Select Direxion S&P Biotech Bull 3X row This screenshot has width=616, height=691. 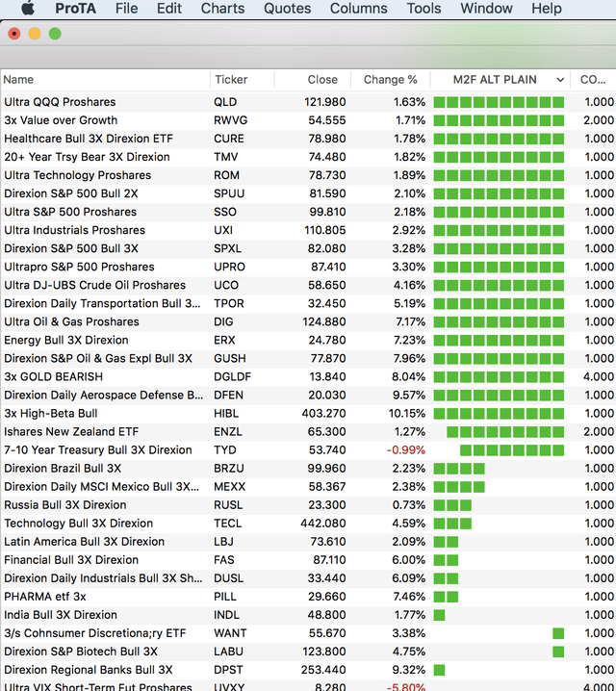pos(308,652)
